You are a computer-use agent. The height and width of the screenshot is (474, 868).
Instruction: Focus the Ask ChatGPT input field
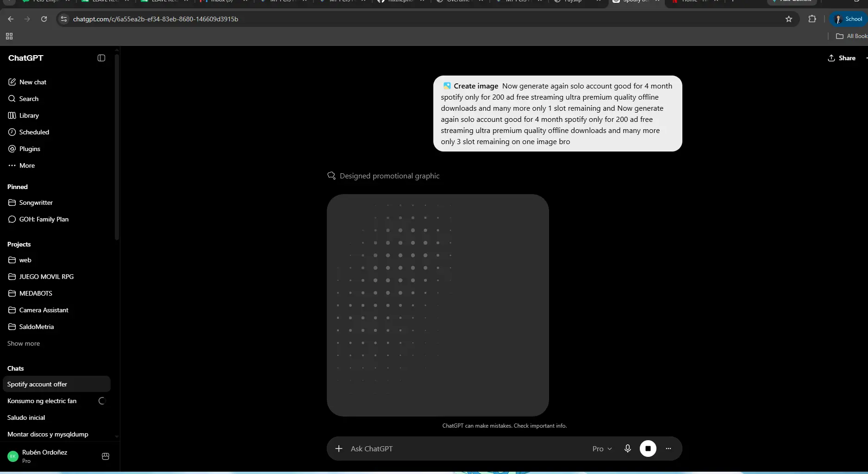pyautogui.click(x=468, y=449)
